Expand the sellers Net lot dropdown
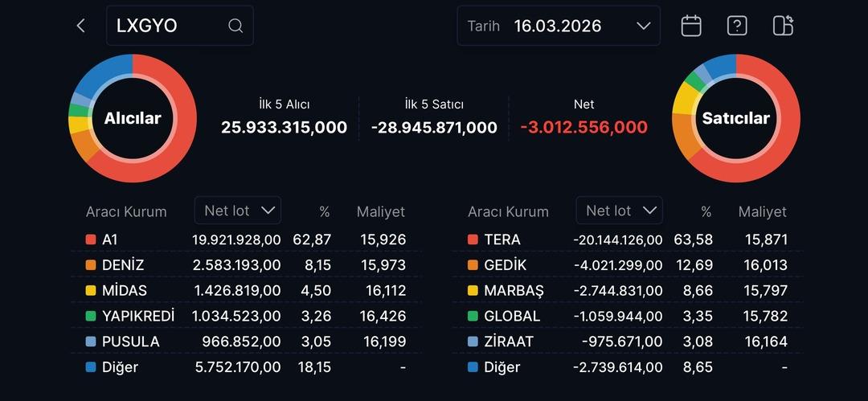 [x=619, y=211]
